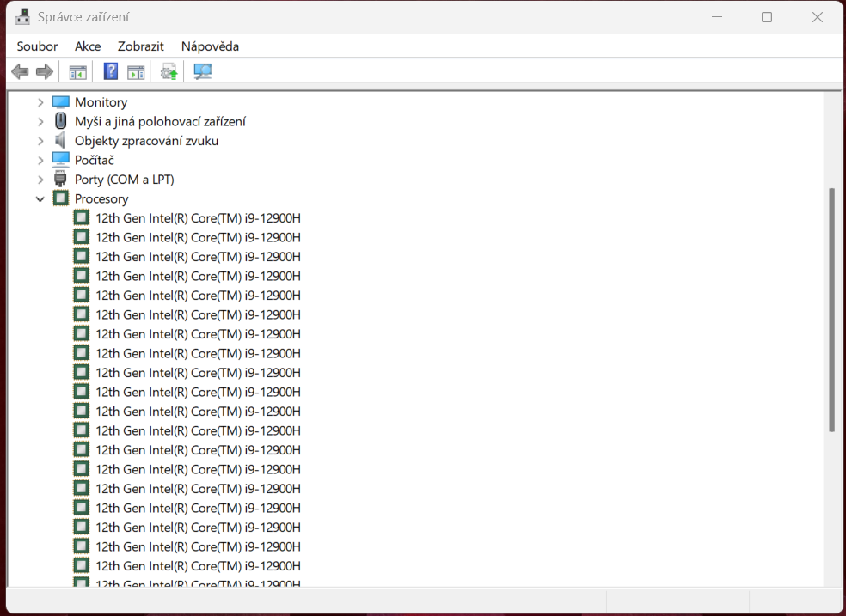Image resolution: width=846 pixels, height=616 pixels.
Task: Expand the Monitory category
Action: (x=40, y=102)
